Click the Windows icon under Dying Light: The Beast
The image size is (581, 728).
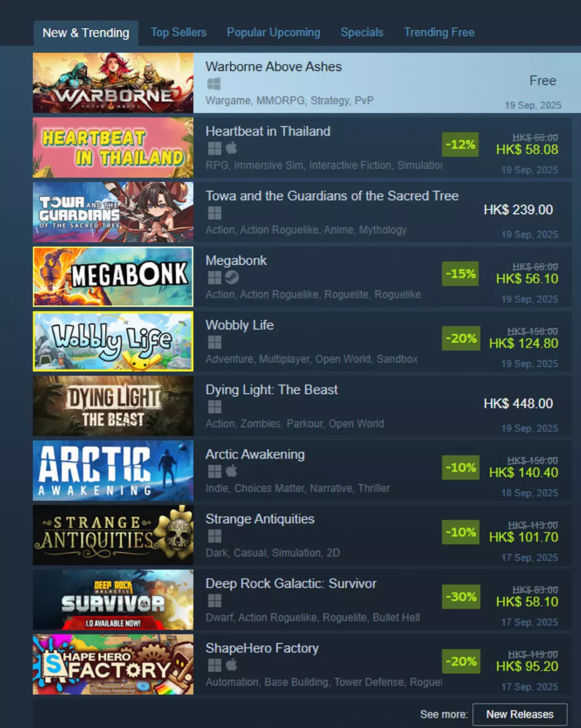[214, 407]
